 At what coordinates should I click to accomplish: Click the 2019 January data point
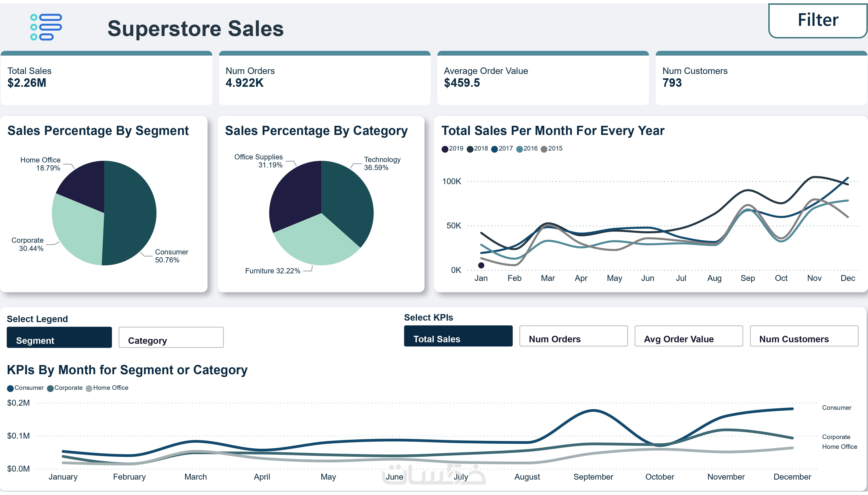click(481, 265)
